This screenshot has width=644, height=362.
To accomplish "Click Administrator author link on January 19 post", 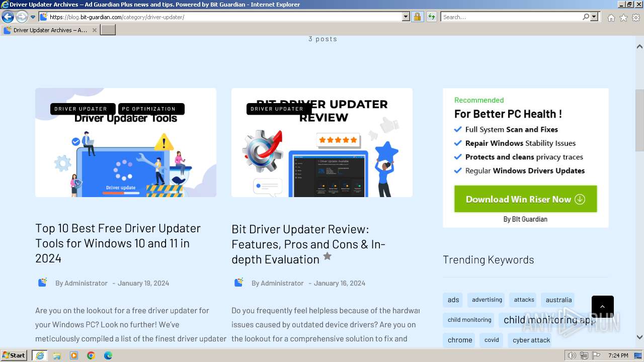I will [x=86, y=283].
